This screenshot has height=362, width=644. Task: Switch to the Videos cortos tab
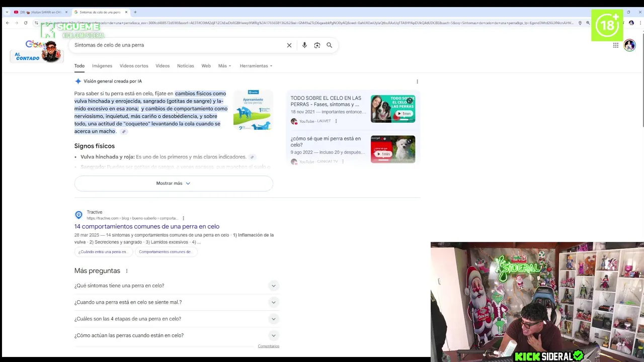click(x=134, y=66)
